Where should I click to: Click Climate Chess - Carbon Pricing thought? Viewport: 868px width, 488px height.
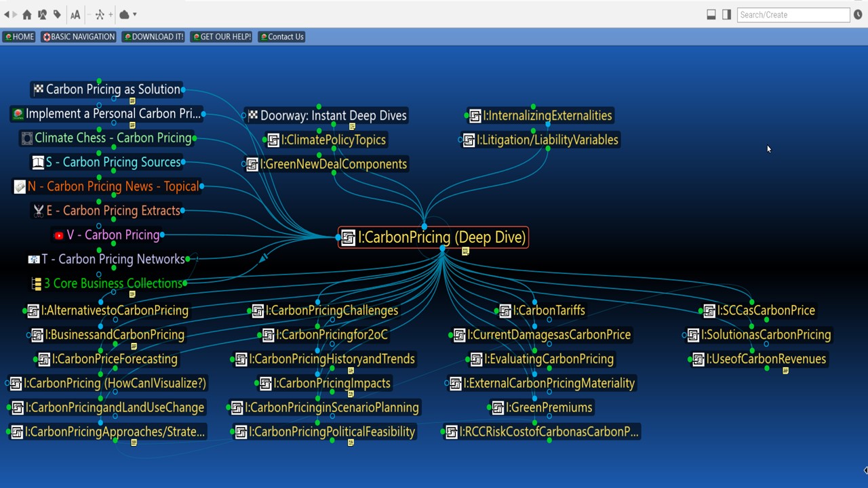tap(106, 138)
